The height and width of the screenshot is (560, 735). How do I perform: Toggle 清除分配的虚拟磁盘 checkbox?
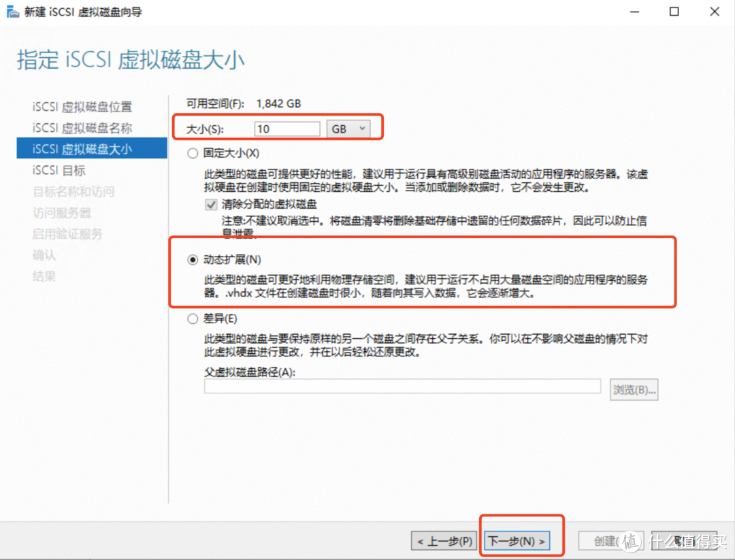click(x=212, y=204)
